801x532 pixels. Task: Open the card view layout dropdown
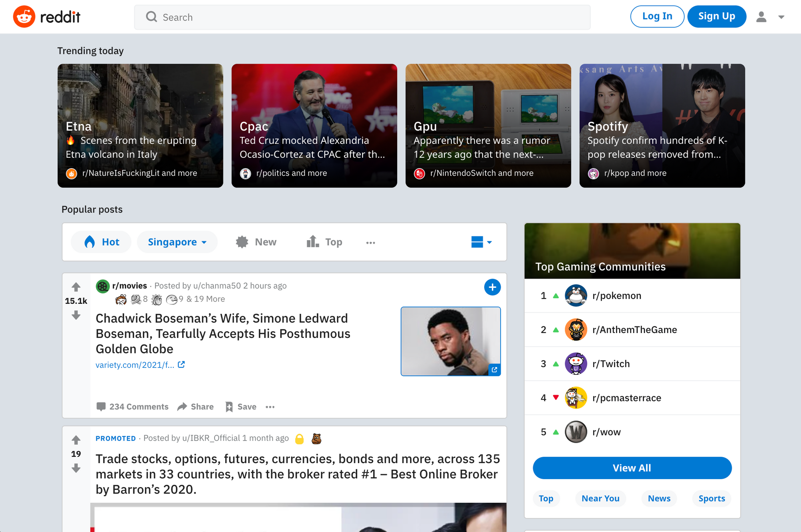click(481, 242)
